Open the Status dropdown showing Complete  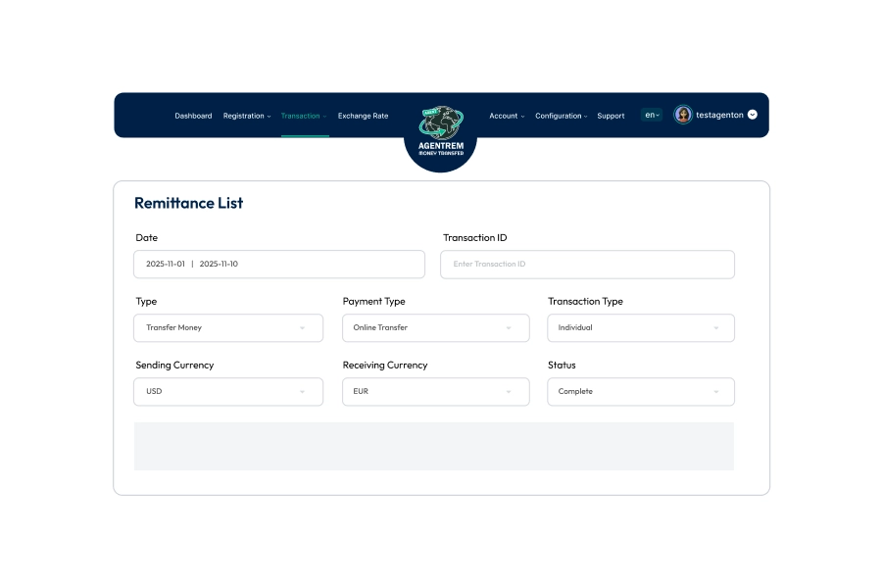point(641,391)
